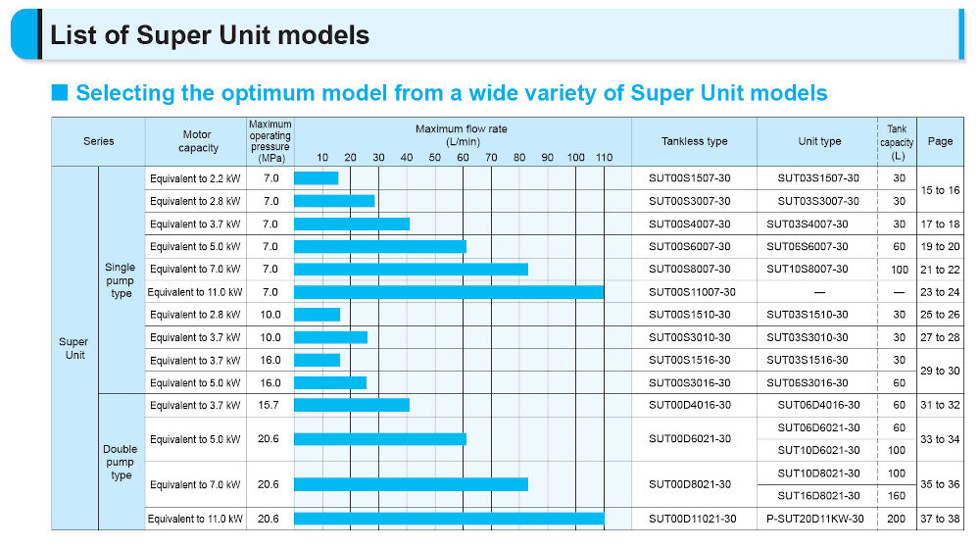Click unit model SUT10D6021-30
980x548 pixels.
pyautogui.click(x=818, y=450)
